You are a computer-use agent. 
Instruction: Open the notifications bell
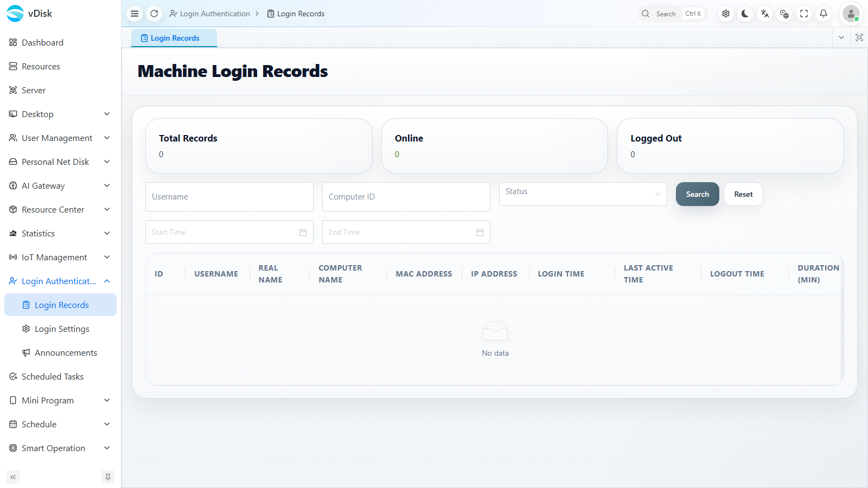pos(824,14)
